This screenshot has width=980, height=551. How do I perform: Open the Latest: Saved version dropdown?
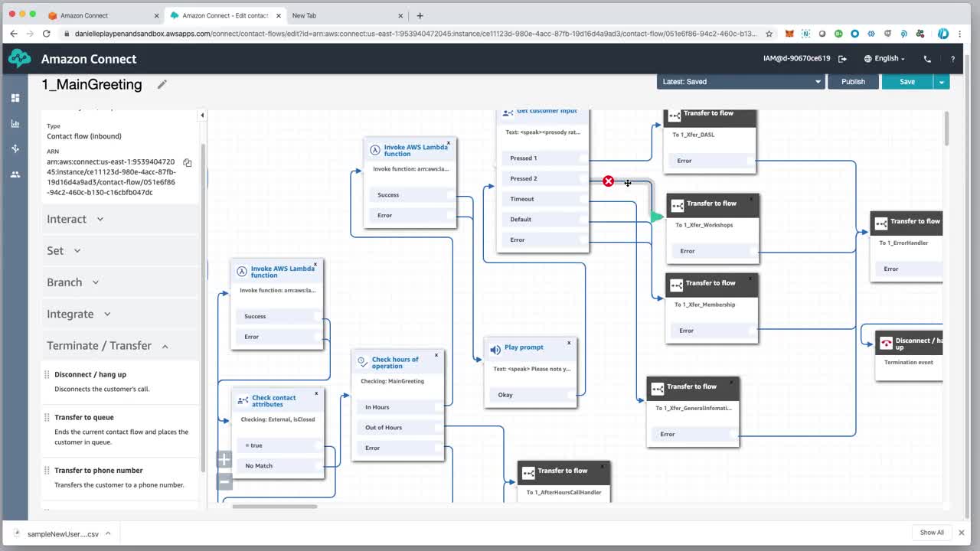(740, 81)
